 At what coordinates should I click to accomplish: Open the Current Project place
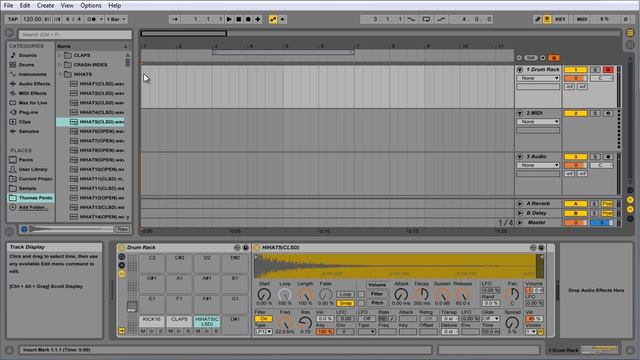pyautogui.click(x=35, y=179)
